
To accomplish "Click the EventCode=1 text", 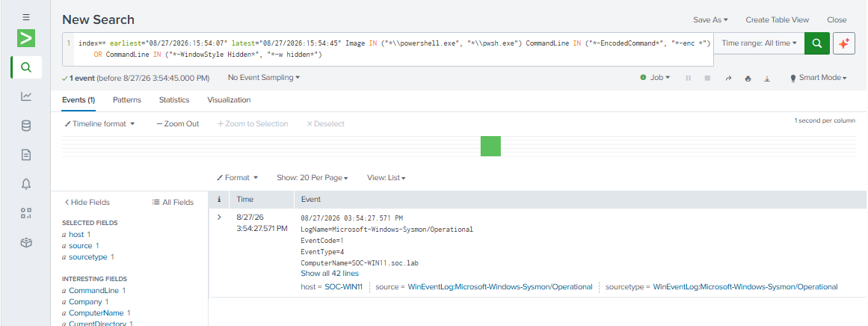I will [322, 240].
